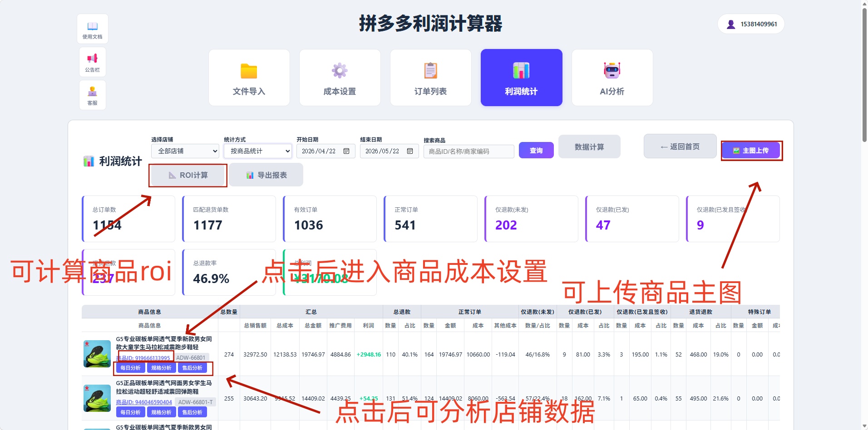The image size is (868, 430).
Task: Open the ROI计算 button
Action: tap(188, 175)
